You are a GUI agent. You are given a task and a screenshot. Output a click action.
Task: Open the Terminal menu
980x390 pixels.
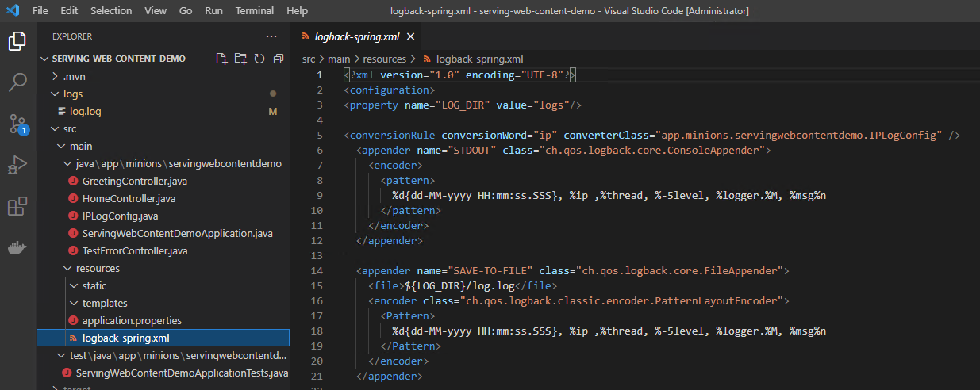pos(255,11)
